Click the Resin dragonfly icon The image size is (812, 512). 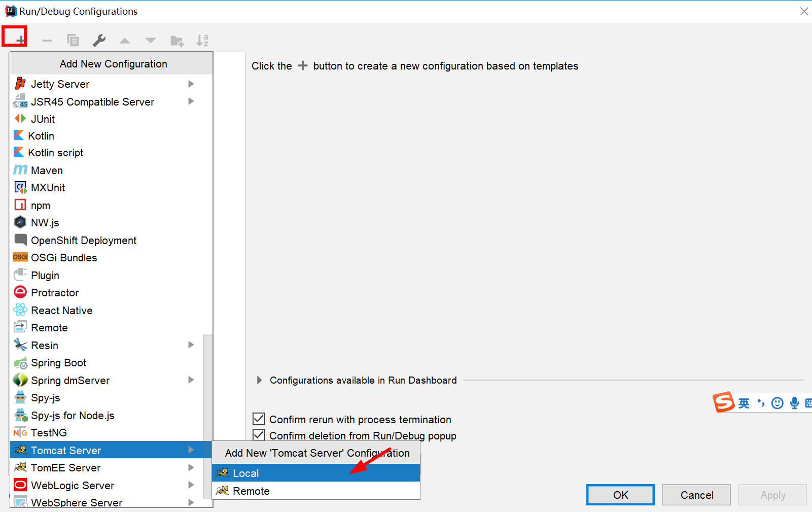(x=20, y=345)
